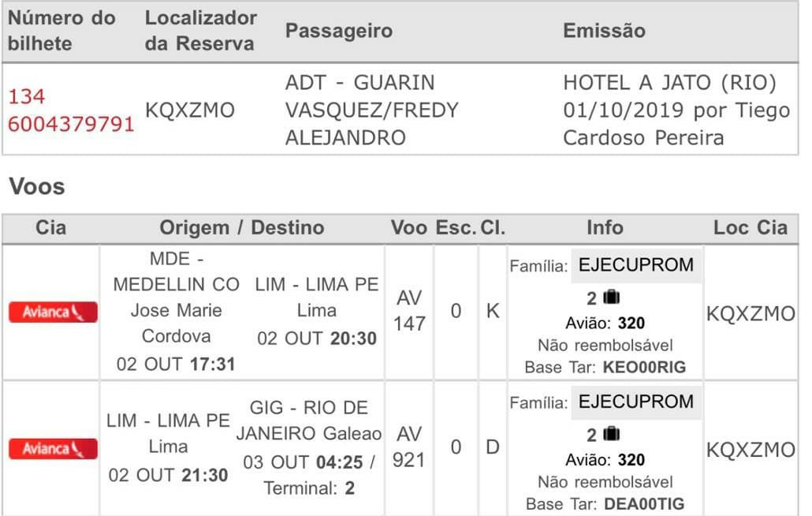Click the luggage icon in the DEA00TIG row
Screen dimensions: 812x516
[x=613, y=435]
